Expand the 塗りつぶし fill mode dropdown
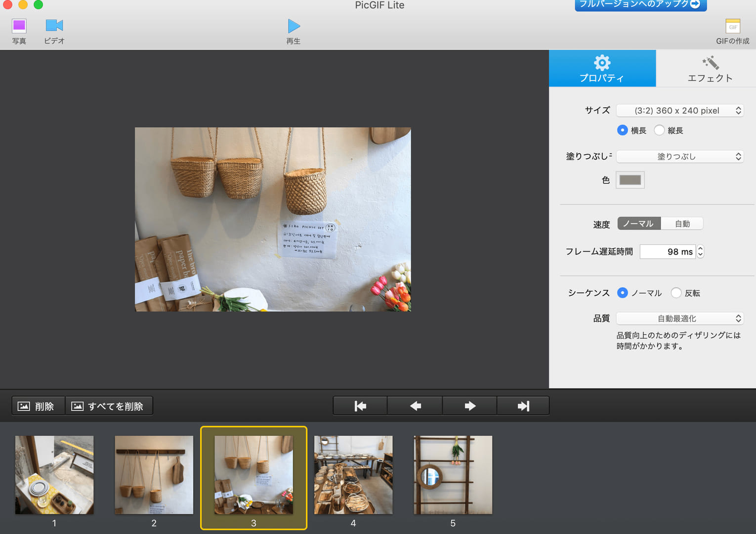This screenshot has width=756, height=534. [x=679, y=157]
